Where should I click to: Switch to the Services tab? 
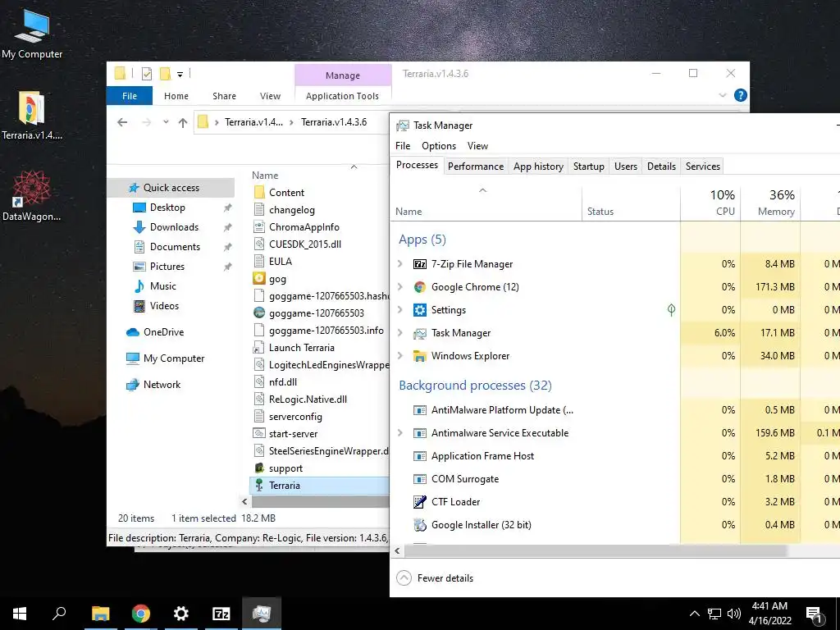point(703,167)
